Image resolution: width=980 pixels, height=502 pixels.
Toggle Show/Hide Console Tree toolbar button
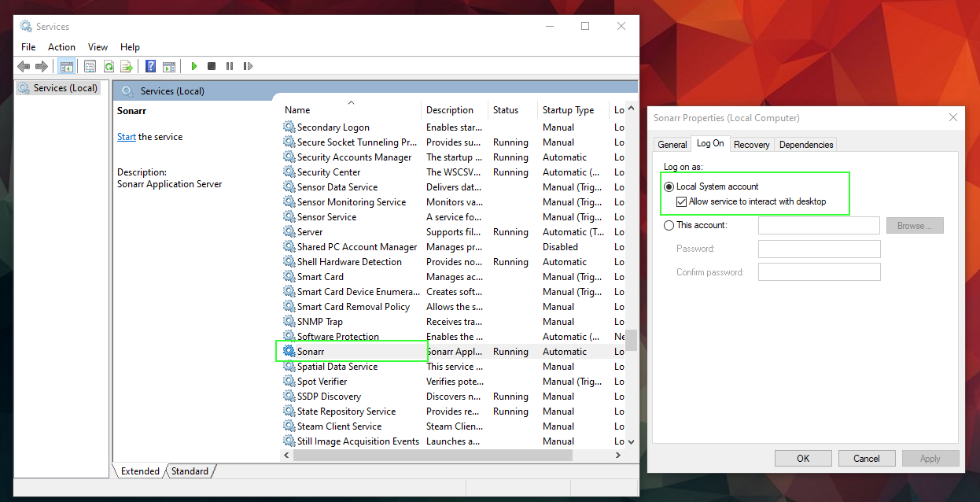point(66,67)
